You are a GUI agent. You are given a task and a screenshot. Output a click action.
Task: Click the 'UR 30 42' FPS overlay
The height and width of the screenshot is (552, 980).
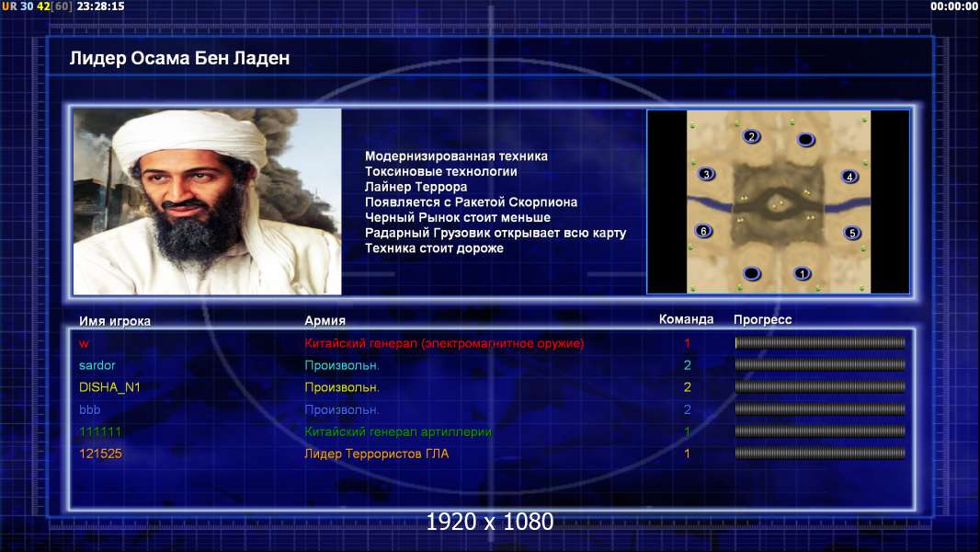coord(37,6)
